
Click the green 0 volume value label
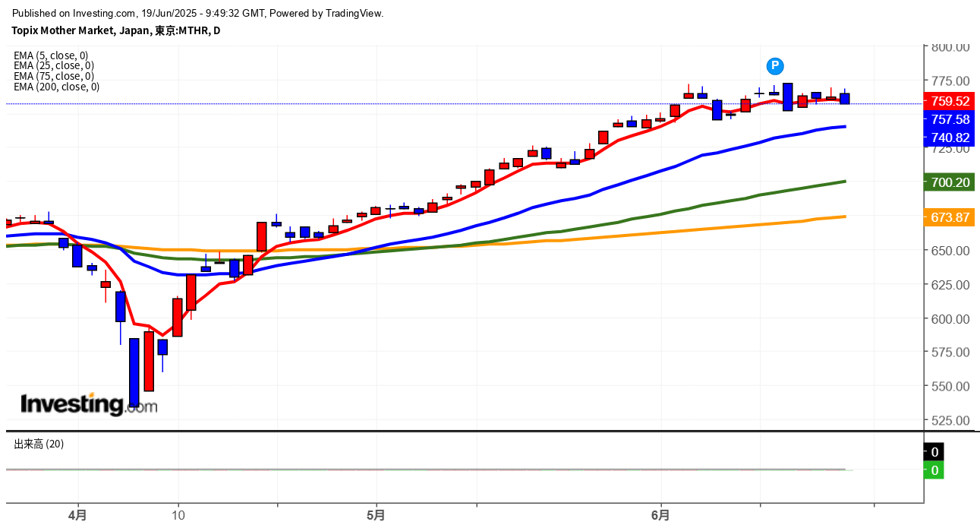[934, 470]
